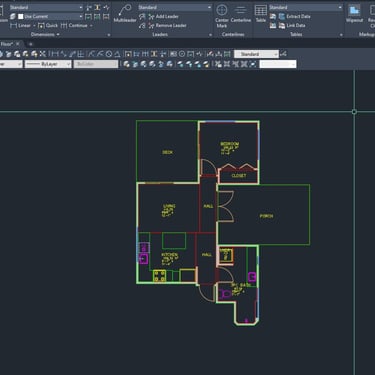Insert a Center Mark
375x375 pixels.
[222, 15]
